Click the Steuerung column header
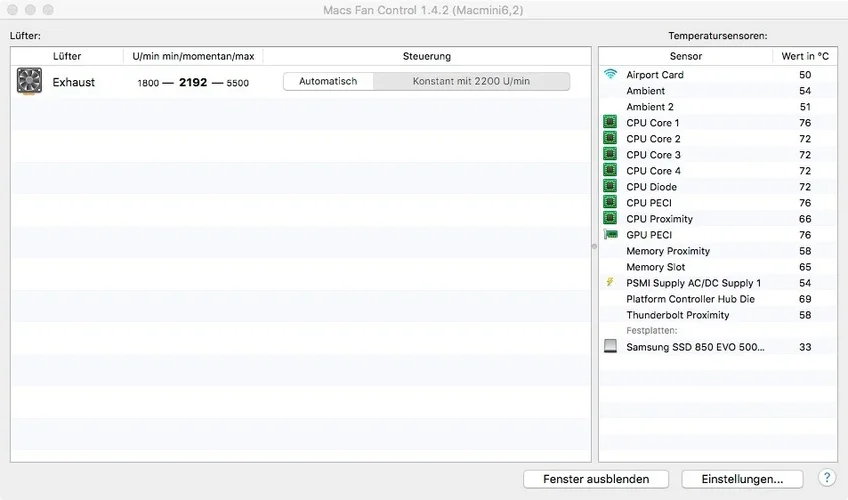 (427, 56)
